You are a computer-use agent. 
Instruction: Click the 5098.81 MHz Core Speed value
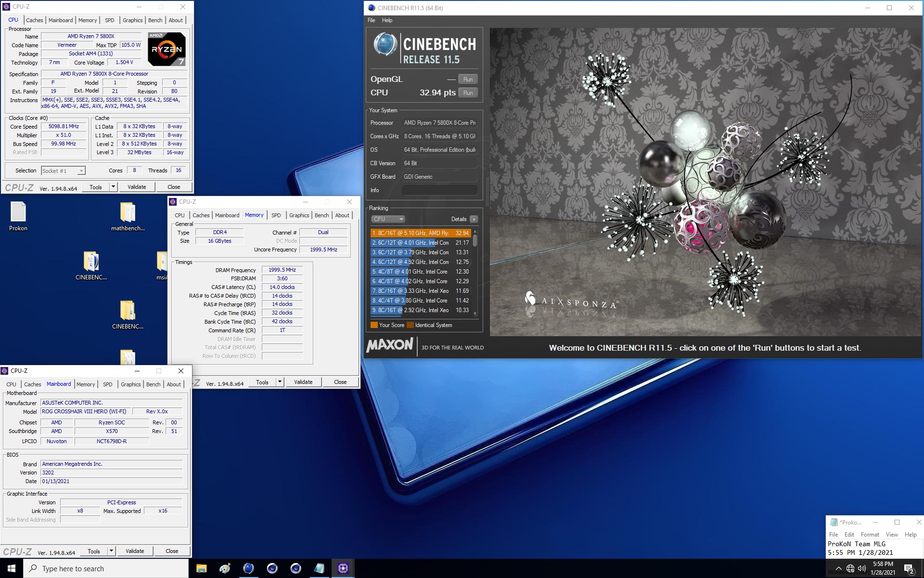coord(64,127)
